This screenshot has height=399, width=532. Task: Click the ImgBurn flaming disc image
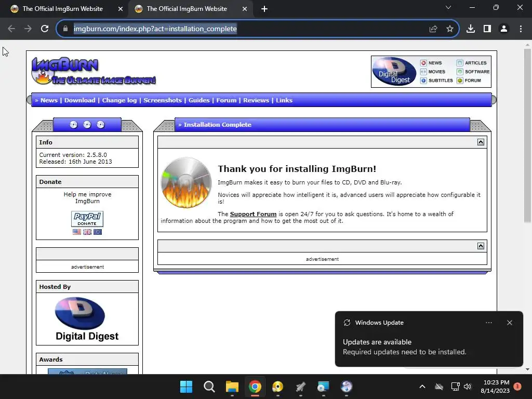(x=186, y=182)
